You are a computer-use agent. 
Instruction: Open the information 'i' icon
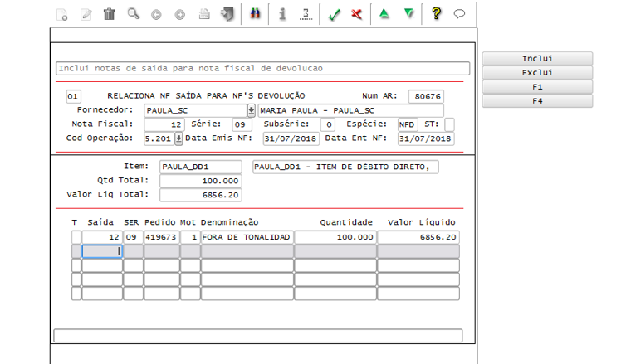coord(282,14)
